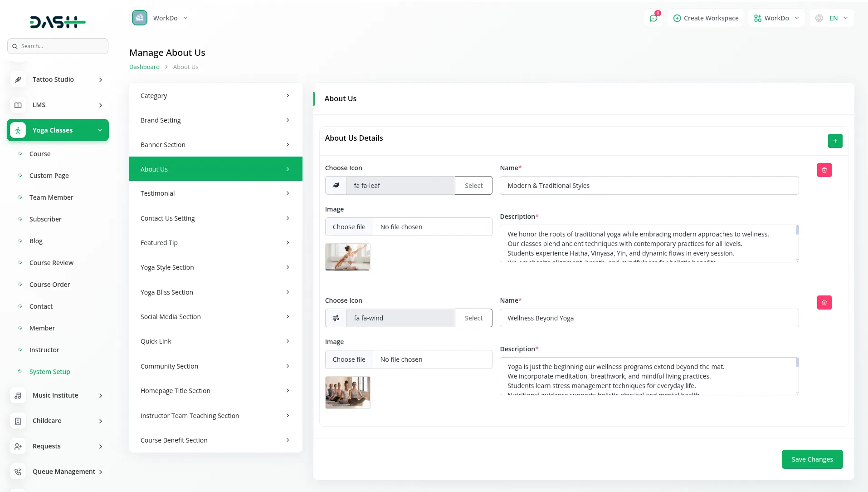Open the EN language dropdown

click(x=832, y=18)
